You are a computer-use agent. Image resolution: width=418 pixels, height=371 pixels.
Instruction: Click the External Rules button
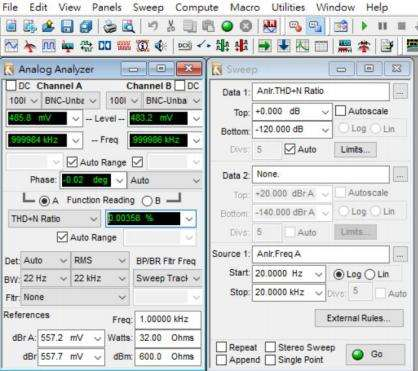pyautogui.click(x=359, y=318)
